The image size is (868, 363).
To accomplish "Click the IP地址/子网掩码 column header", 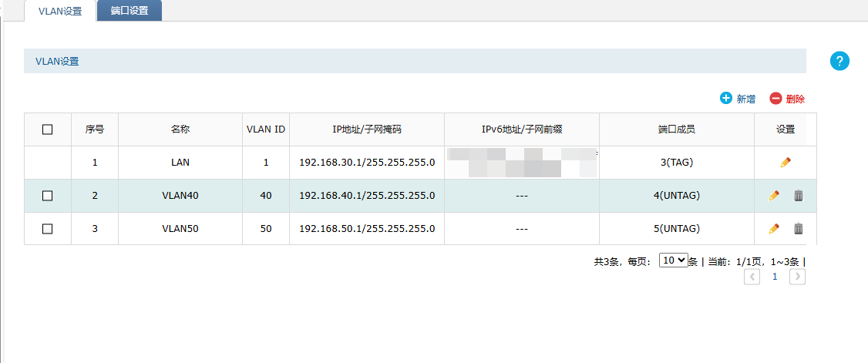I will pyautogui.click(x=367, y=129).
